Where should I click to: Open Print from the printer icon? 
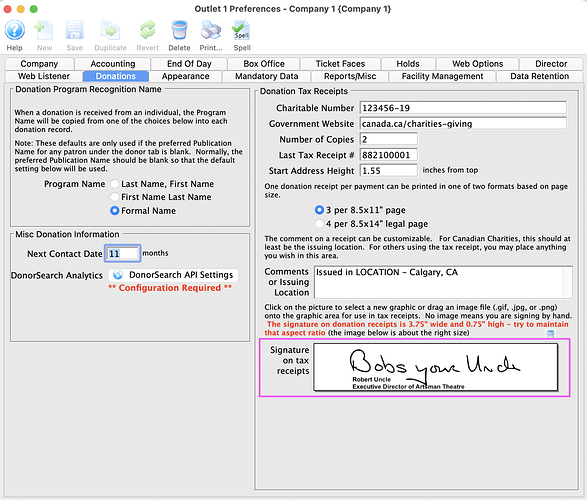[x=211, y=31]
